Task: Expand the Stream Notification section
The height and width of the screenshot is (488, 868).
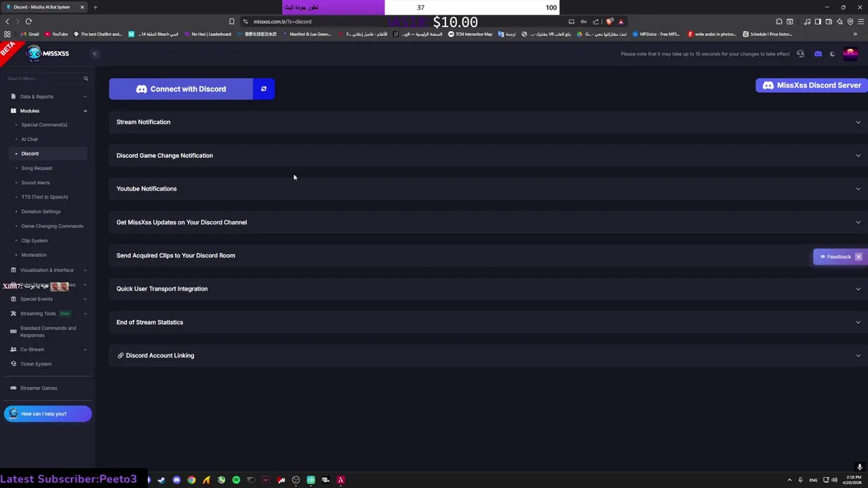Action: 488,122
